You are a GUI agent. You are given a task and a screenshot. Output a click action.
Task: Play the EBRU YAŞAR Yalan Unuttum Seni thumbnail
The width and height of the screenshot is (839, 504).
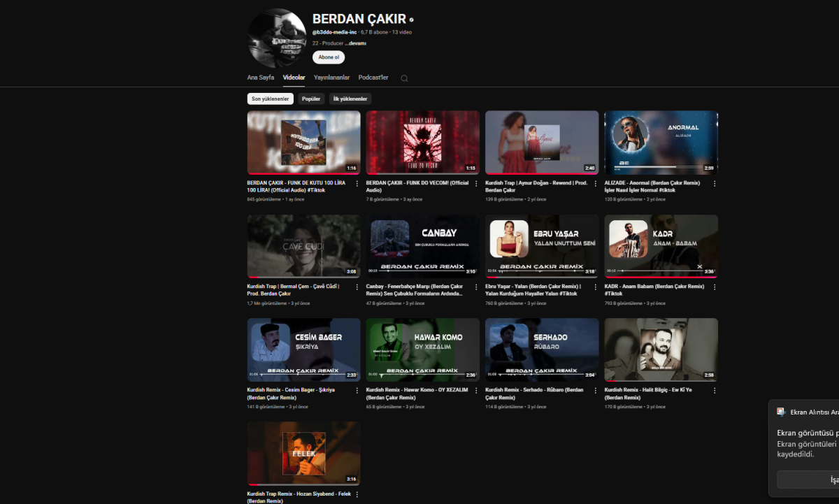pos(542,246)
